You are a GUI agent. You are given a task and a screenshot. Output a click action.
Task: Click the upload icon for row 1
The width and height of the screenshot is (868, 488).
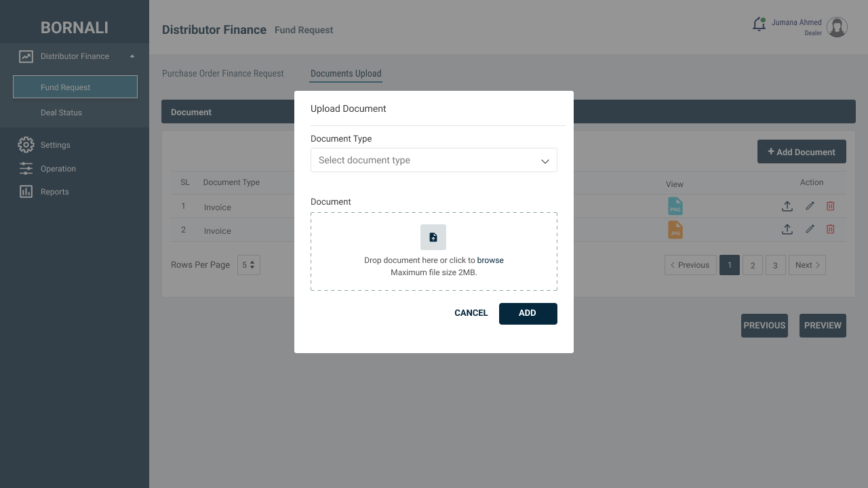787,206
